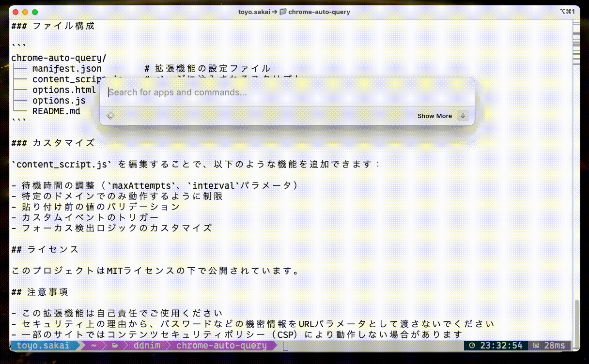This screenshot has height=364, width=589.
Task: Click the block cursor icon after chrome-auto-query
Action: (x=285, y=346)
